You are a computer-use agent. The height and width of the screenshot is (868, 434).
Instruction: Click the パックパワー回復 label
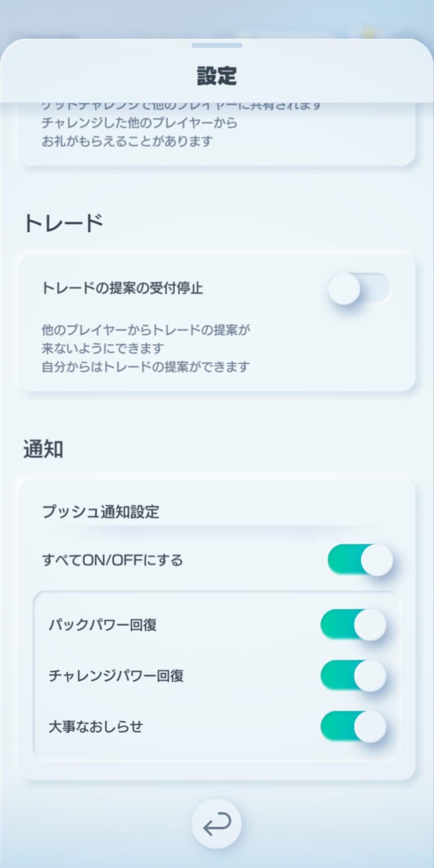click(x=102, y=625)
